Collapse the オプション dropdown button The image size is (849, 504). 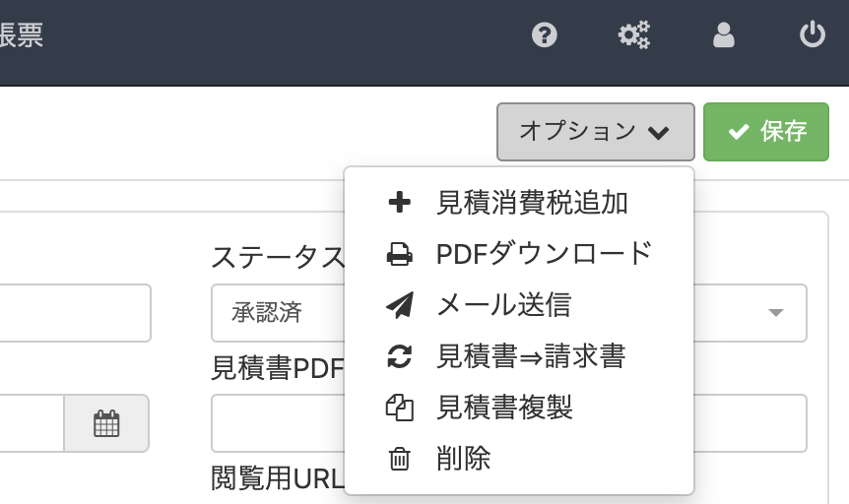595,131
